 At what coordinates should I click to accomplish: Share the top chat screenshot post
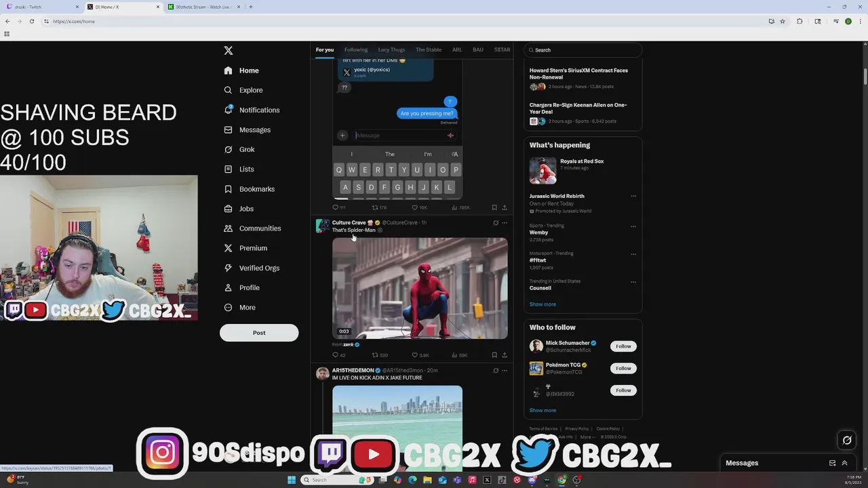(x=505, y=207)
